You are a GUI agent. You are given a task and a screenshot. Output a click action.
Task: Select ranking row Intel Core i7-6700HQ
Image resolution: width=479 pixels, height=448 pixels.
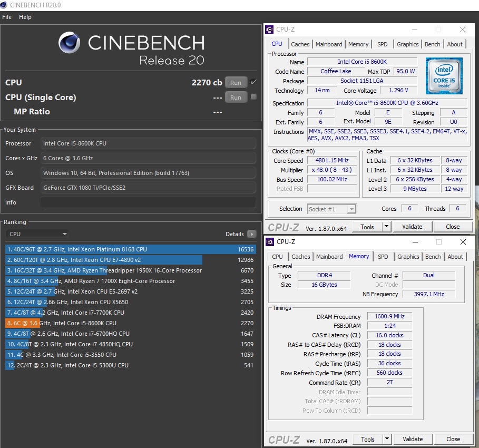131,334
